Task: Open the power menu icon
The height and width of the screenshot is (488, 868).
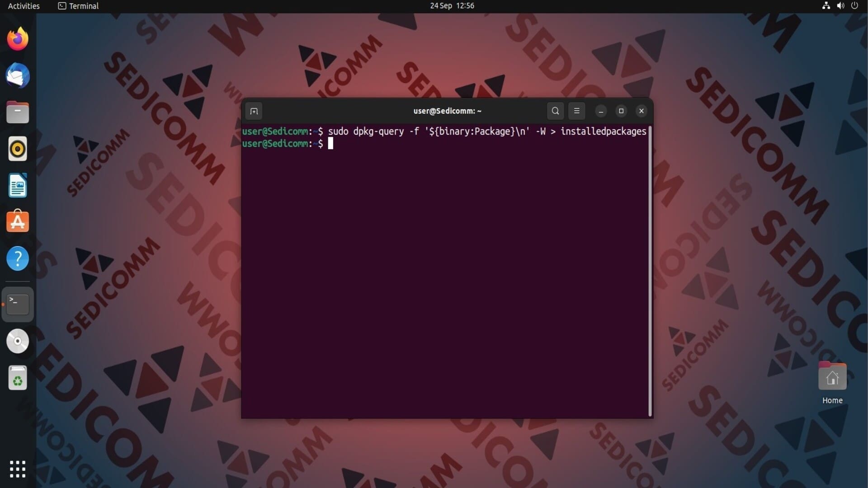Action: 854,6
